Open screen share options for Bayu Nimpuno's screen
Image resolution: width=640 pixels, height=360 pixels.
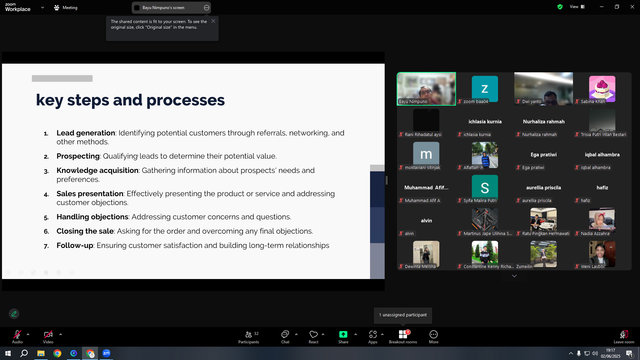(207, 7)
